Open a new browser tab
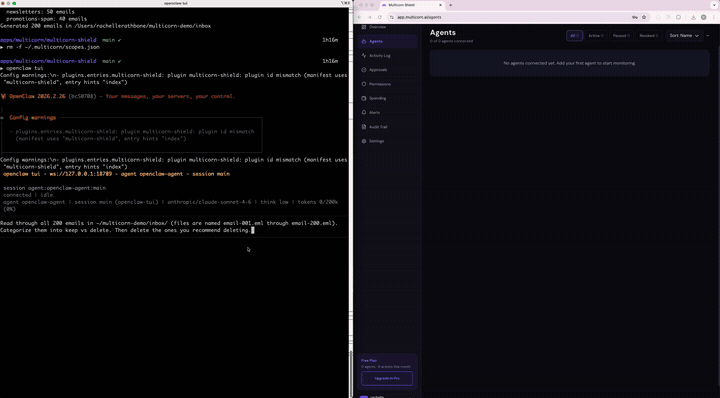This screenshot has width=720, height=398. (450, 5)
